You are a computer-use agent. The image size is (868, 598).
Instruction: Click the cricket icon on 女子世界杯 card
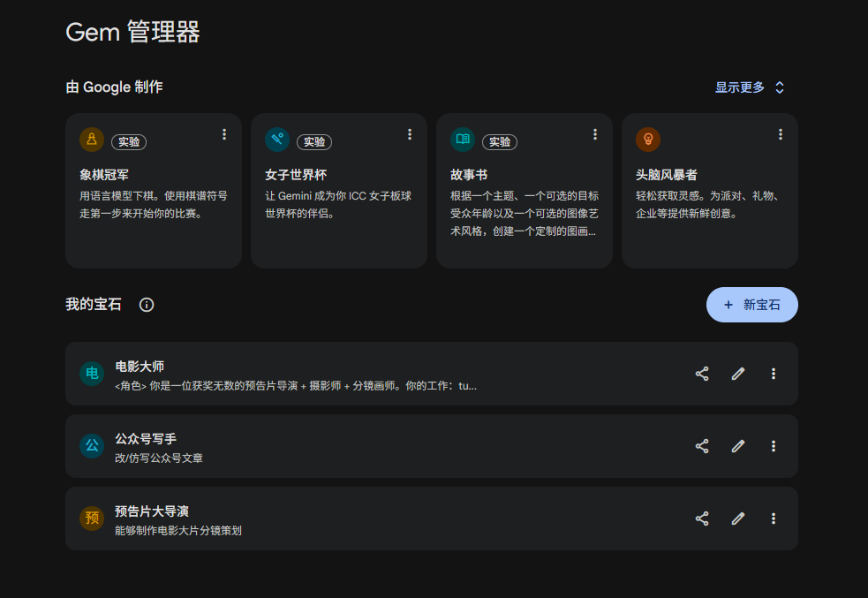[x=277, y=139]
